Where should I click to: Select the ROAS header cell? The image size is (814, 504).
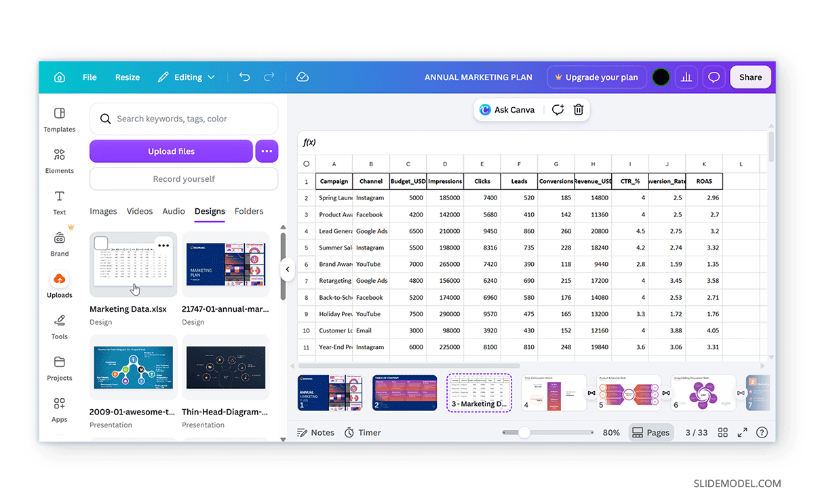(704, 181)
